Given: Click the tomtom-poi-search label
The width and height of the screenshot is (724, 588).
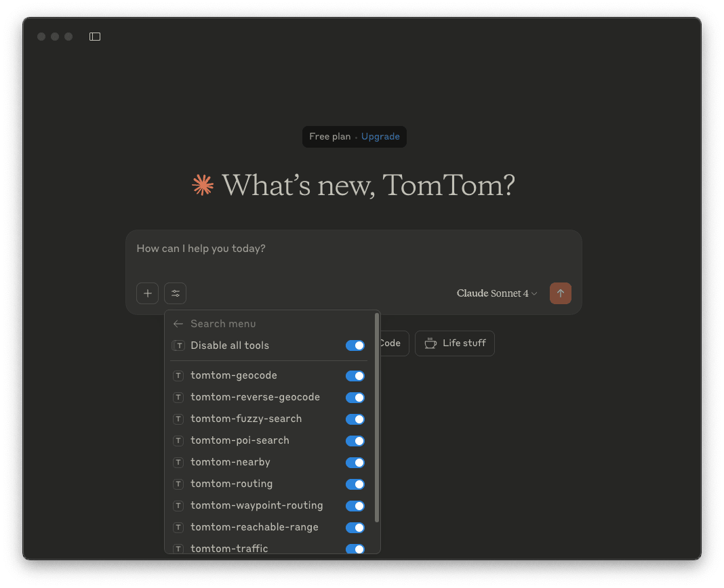Looking at the screenshot, I should click(240, 440).
